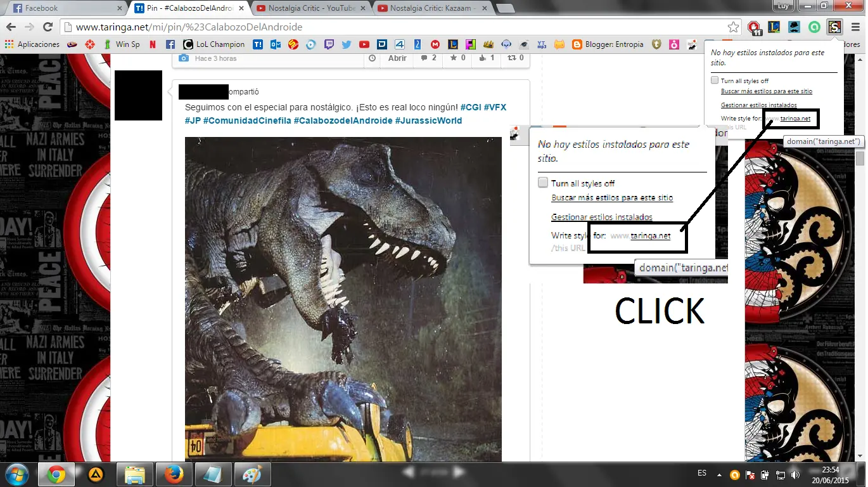Follow the #ComunidadCinefila hashtag link

[x=247, y=120]
